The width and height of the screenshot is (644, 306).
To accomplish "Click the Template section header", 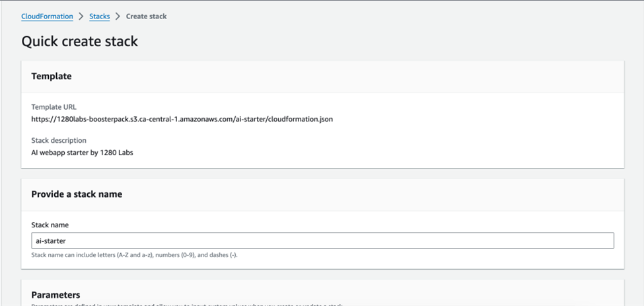I will [x=52, y=77].
